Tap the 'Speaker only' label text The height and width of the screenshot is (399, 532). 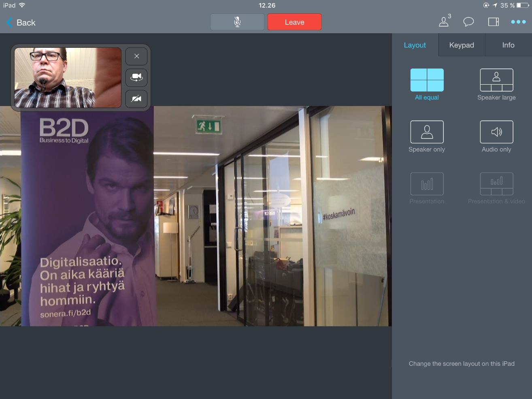pyautogui.click(x=427, y=149)
